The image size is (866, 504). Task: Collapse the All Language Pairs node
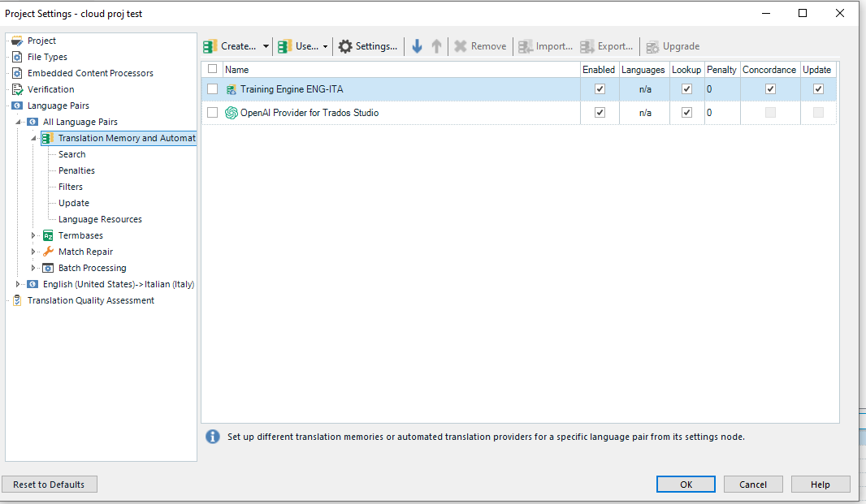pos(18,121)
